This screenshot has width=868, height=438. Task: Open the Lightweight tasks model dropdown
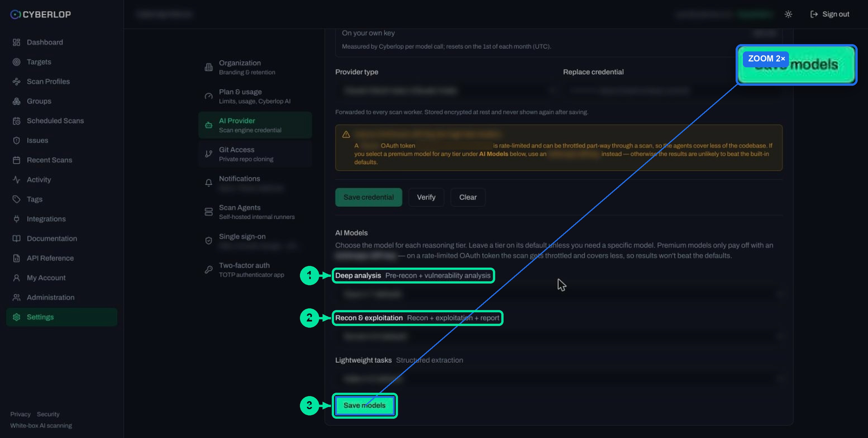click(x=559, y=379)
